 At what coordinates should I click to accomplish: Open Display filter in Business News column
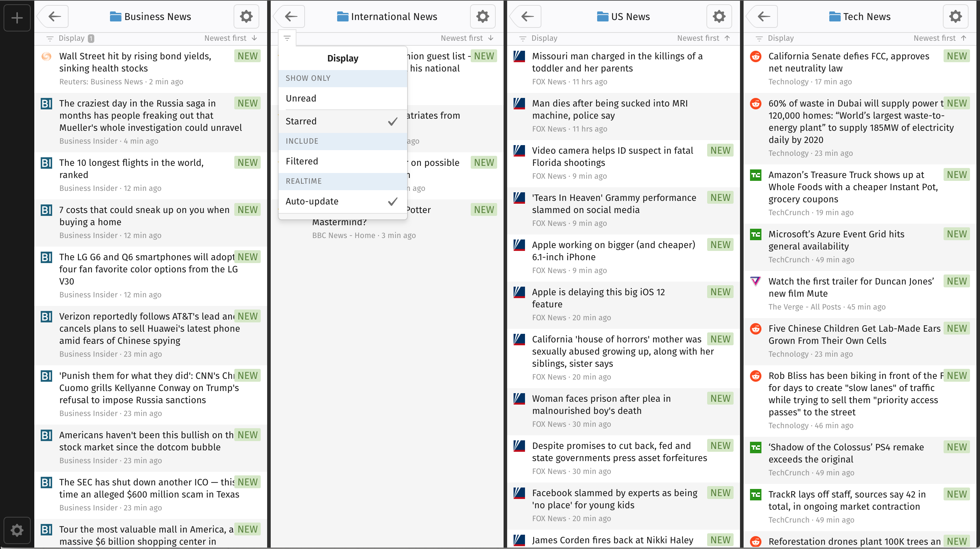pos(70,38)
